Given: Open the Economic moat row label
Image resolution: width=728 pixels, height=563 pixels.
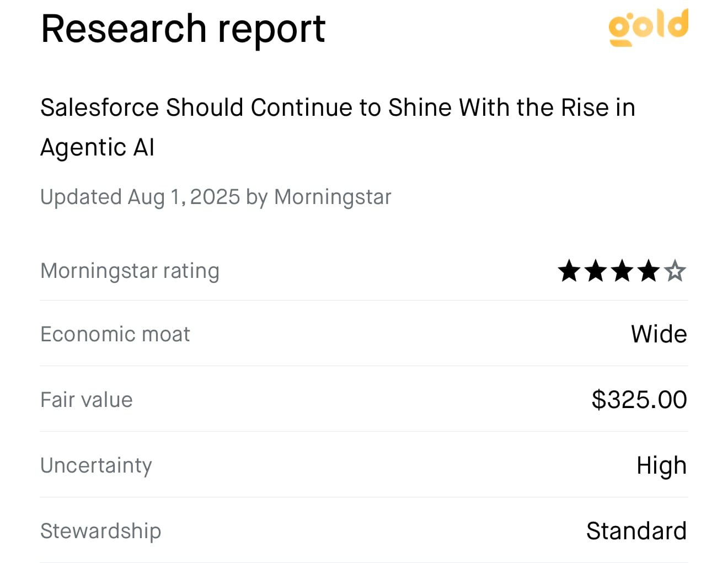Looking at the screenshot, I should point(115,334).
